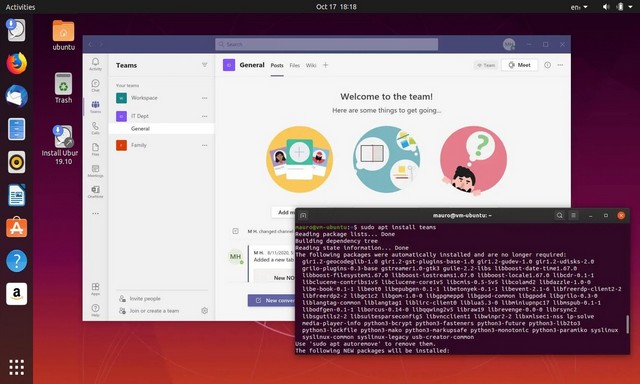This screenshot has height=384, width=640.
Task: Switch to the Files tab
Action: coord(294,65)
